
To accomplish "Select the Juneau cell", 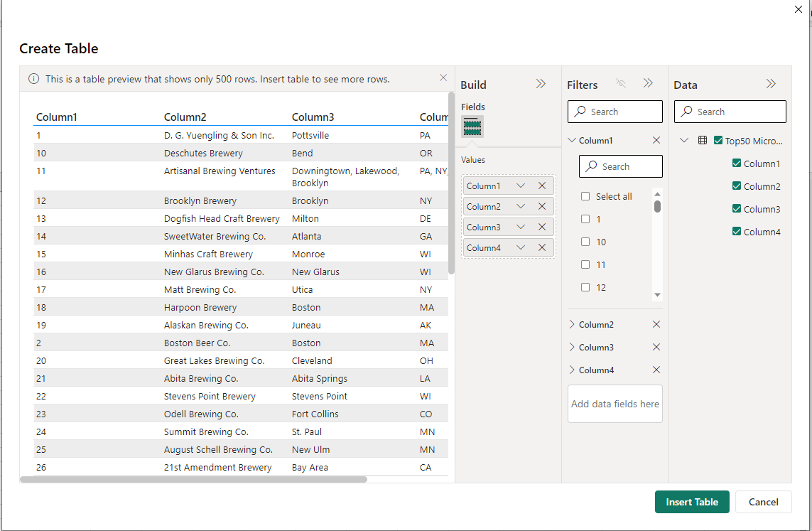I will (x=306, y=326).
